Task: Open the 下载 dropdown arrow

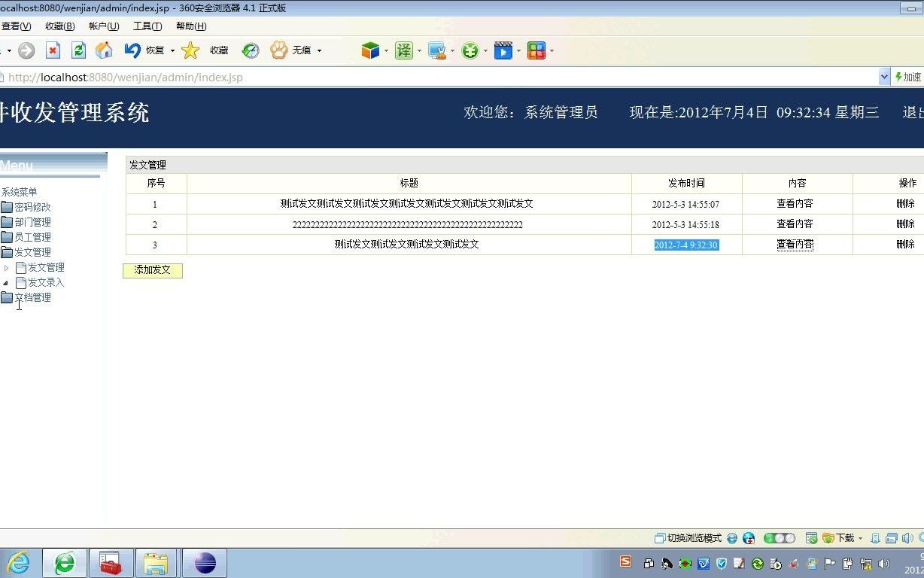Action: (x=860, y=538)
